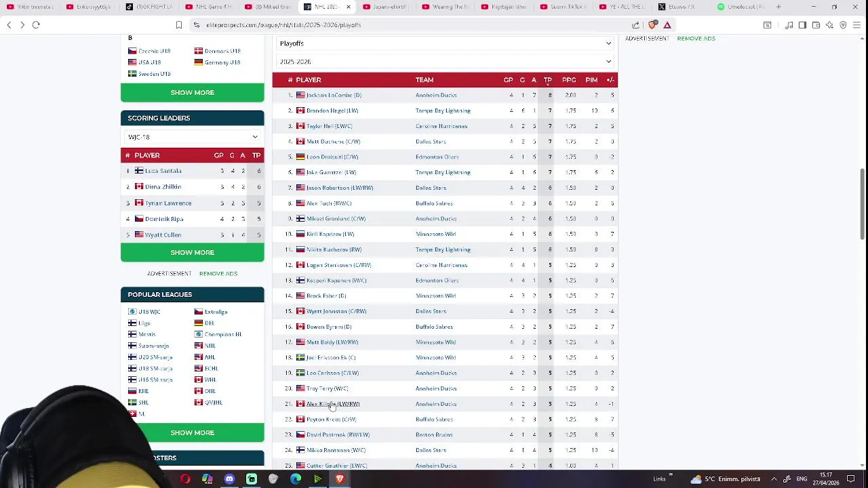Viewport: 868px width, 488px height.
Task: Close the active NHL 2025 tab
Action: tap(349, 7)
